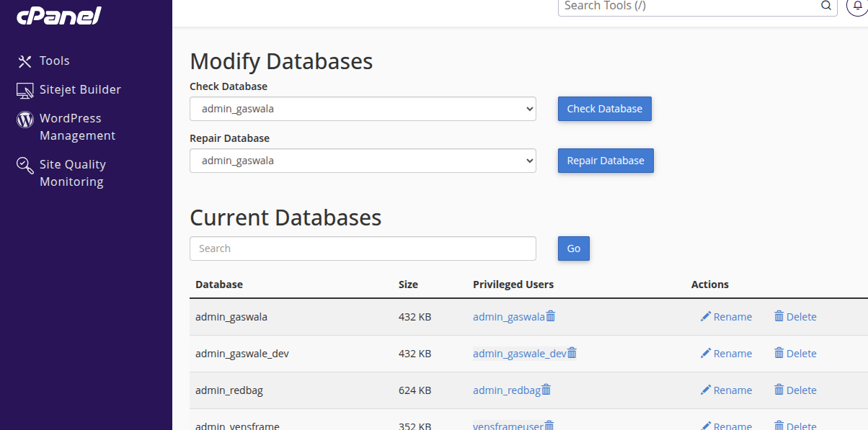Open Tools from the sidebar
The width and height of the screenshot is (868, 430).
point(54,61)
